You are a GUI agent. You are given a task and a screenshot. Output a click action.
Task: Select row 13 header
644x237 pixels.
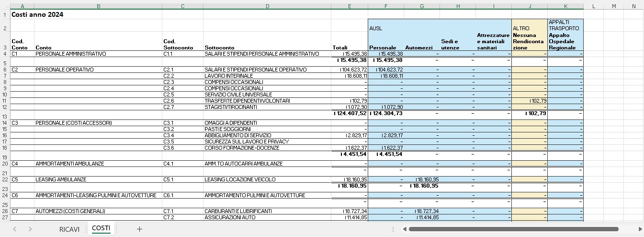(x=5, y=116)
